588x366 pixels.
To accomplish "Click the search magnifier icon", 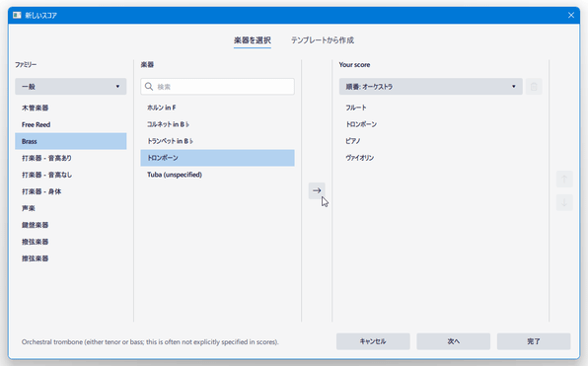I will click(149, 87).
